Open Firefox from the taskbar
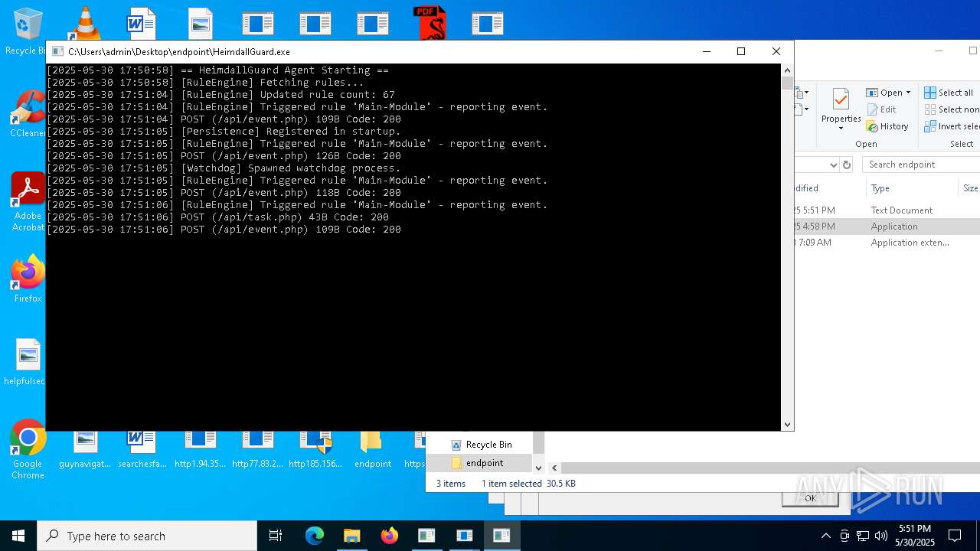The height and width of the screenshot is (551, 980). tap(390, 536)
